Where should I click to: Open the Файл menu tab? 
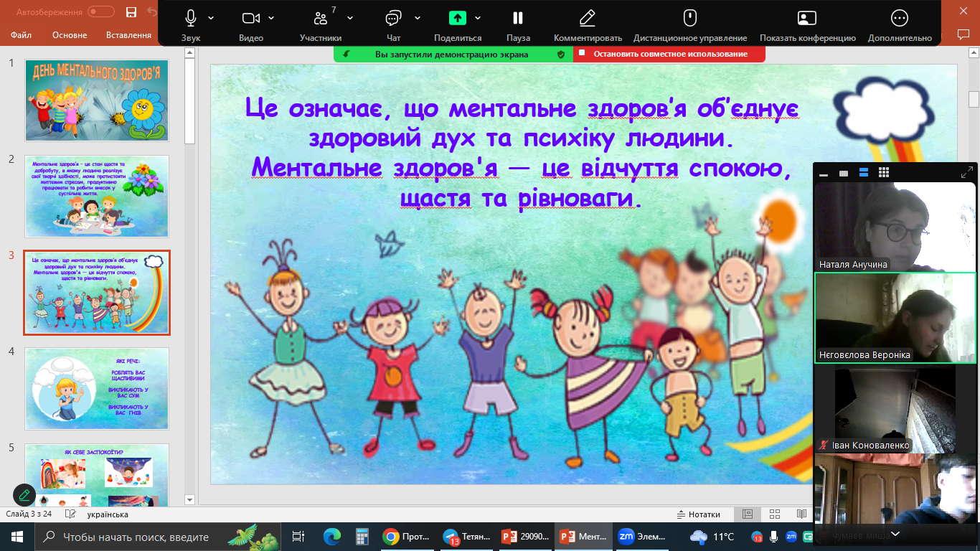22,35
